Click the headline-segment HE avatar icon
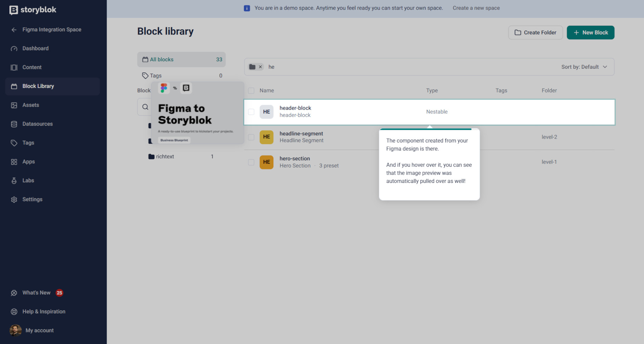644x344 pixels. click(267, 137)
